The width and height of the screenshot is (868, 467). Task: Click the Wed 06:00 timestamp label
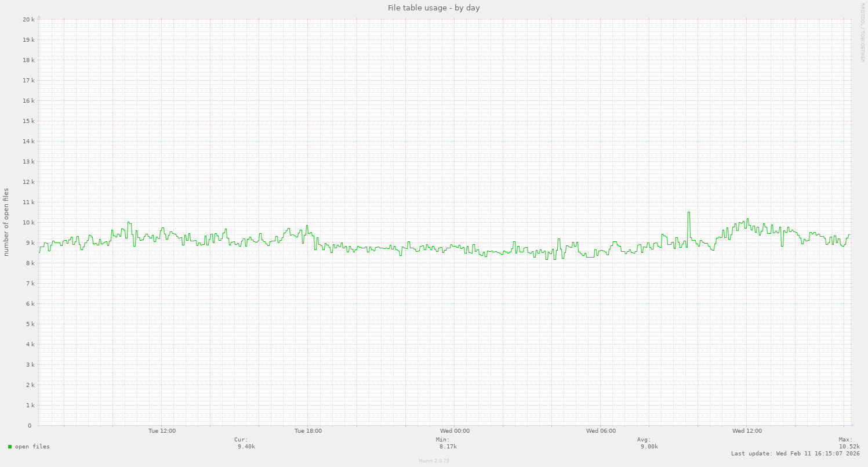pos(601,430)
